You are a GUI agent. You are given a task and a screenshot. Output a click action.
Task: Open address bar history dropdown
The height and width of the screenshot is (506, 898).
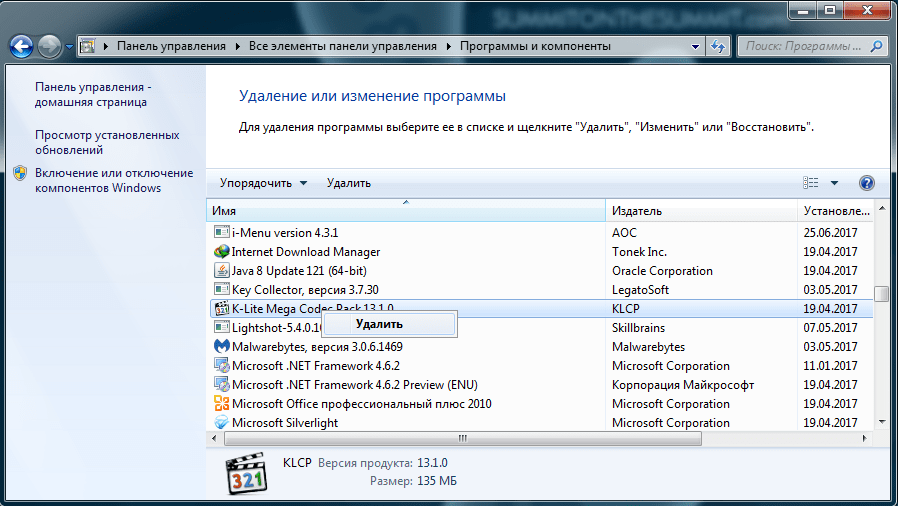click(x=695, y=46)
